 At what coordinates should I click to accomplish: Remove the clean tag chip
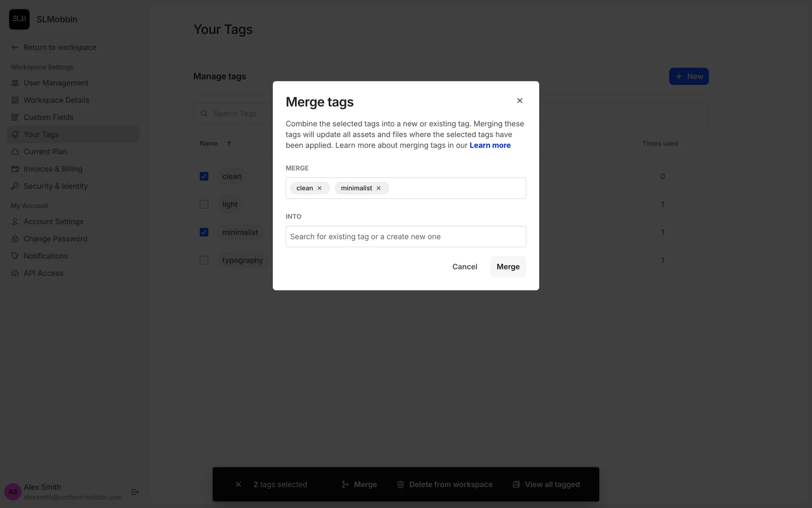[x=320, y=188]
